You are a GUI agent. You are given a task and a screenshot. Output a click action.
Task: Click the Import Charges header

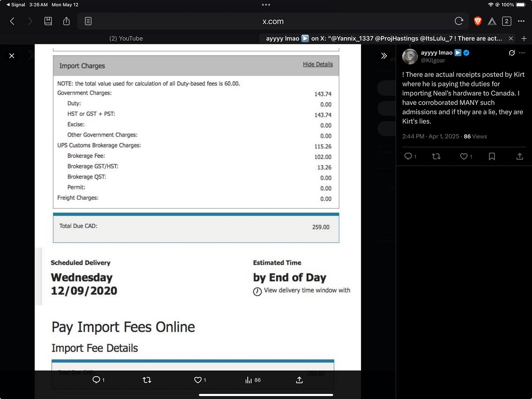coord(82,66)
